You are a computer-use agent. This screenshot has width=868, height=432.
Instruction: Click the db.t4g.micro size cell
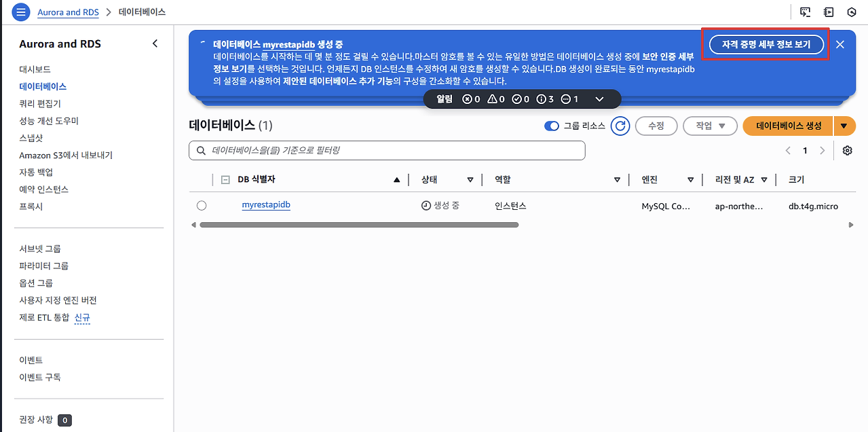pos(813,206)
